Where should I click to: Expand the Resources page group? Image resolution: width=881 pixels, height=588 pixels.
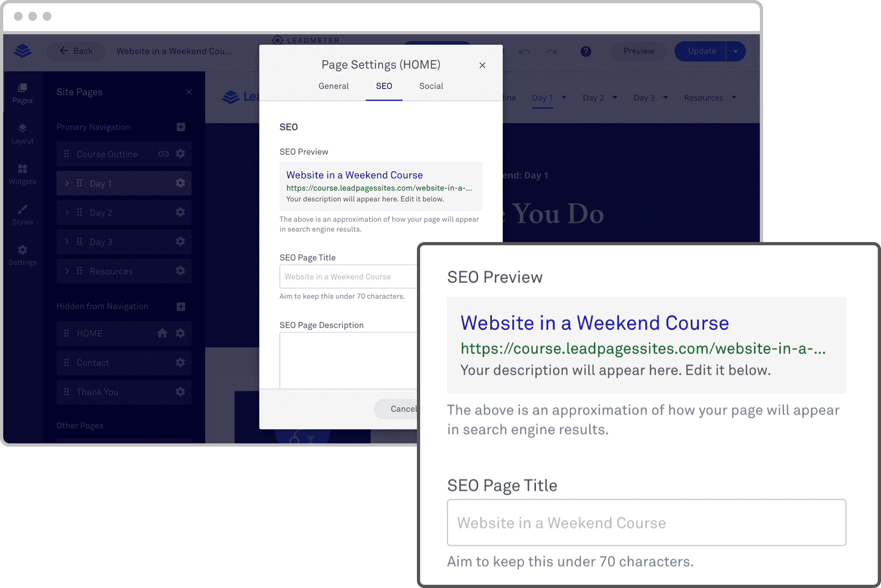pyautogui.click(x=67, y=271)
